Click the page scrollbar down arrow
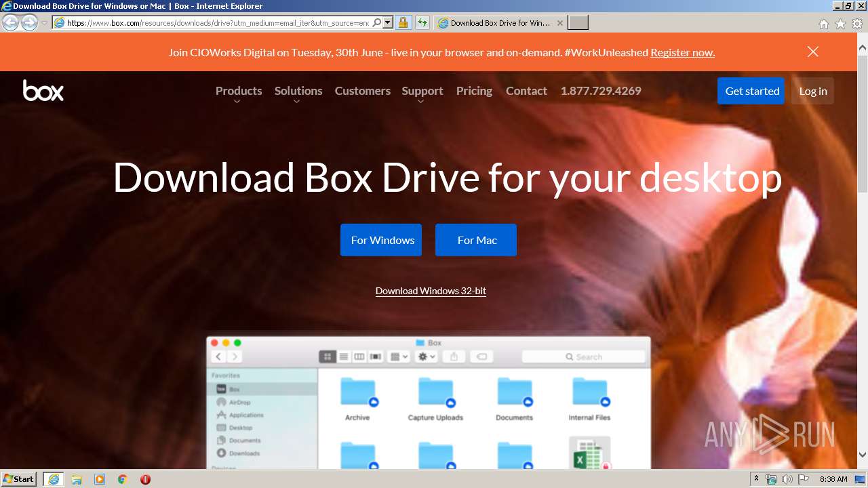 [x=863, y=455]
